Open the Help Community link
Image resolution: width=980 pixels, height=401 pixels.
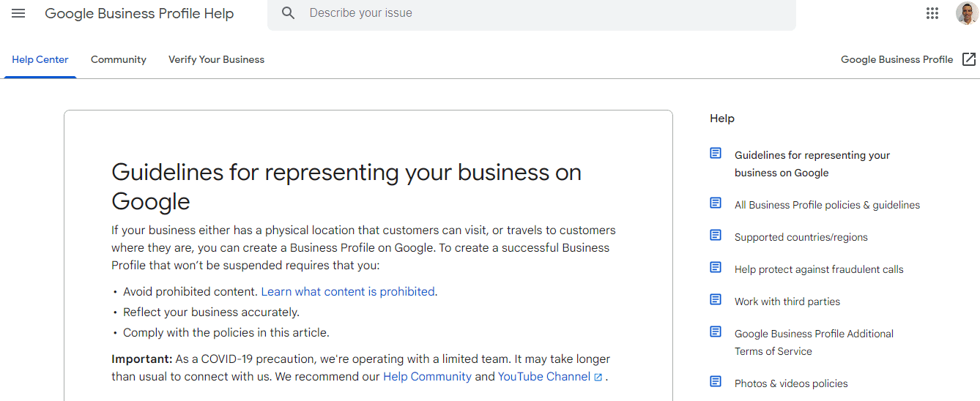click(x=427, y=376)
